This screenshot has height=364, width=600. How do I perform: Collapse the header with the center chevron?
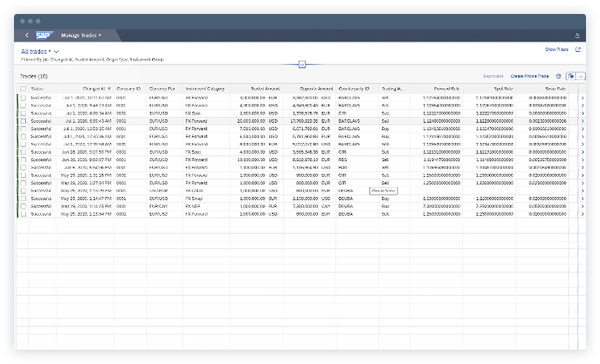coord(301,64)
